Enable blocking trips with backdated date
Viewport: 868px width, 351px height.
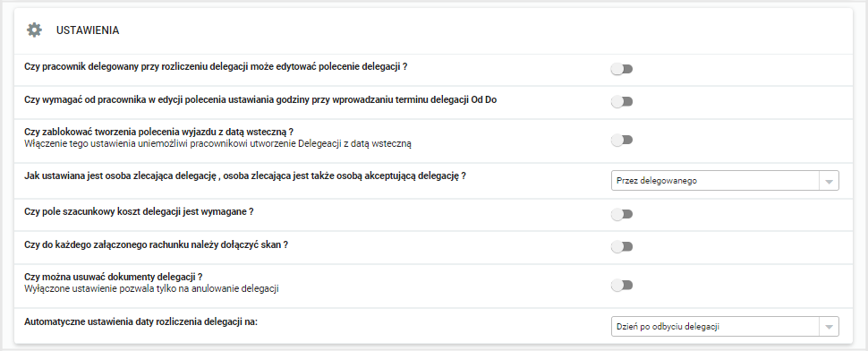(x=622, y=140)
